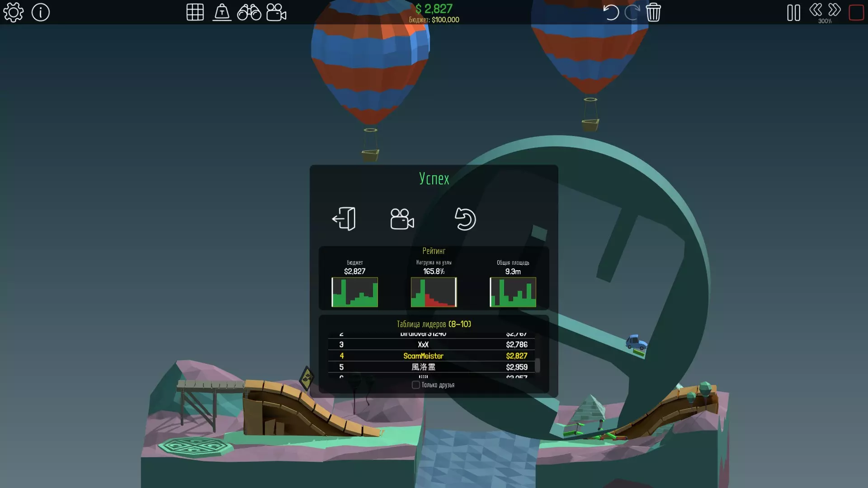
Task: Exit the level via the door icon
Action: coord(344,219)
